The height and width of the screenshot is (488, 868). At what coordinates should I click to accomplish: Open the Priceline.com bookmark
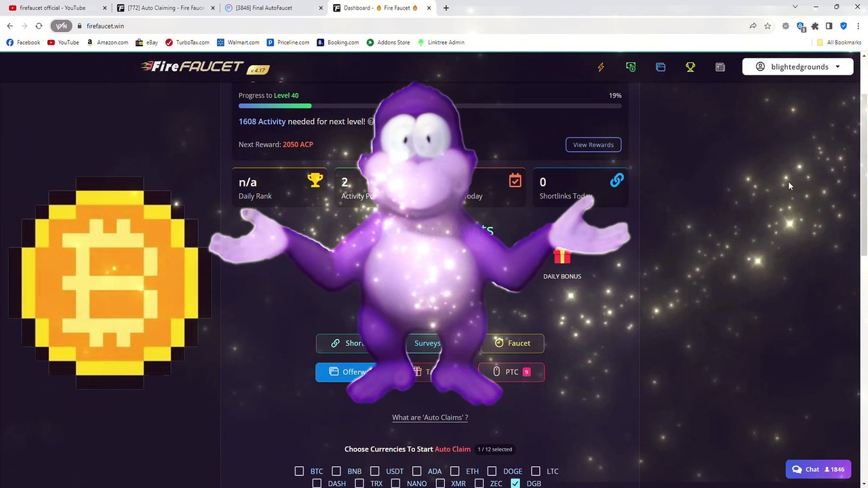pos(288,42)
